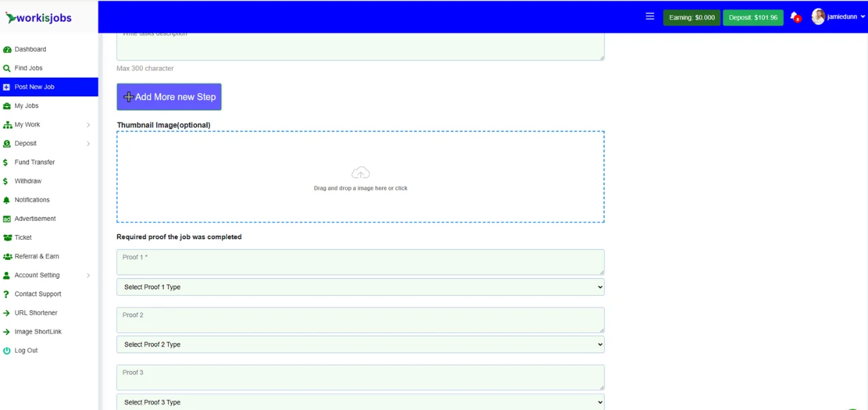Viewport: 868px width, 410px height.
Task: Click the Dashboard gauge icon
Action: click(7, 50)
